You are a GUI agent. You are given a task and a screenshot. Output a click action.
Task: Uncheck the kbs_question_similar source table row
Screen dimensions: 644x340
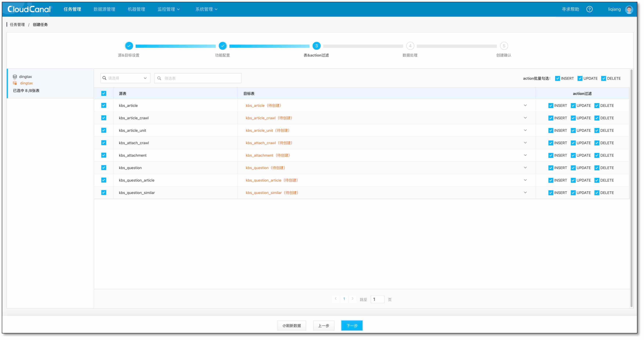(104, 193)
